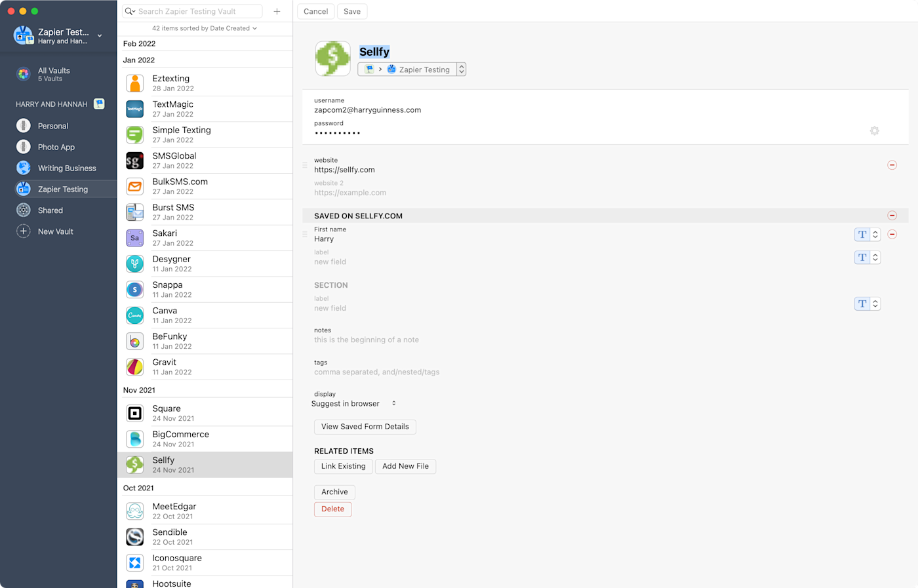Click Add New File button
The height and width of the screenshot is (588, 918).
pyautogui.click(x=405, y=466)
